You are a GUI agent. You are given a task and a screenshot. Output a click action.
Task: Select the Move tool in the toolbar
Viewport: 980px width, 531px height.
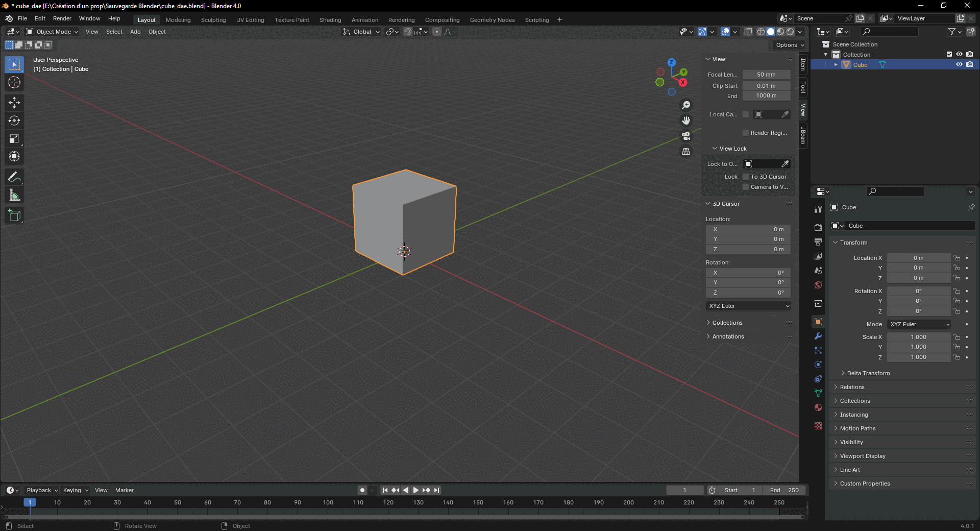click(14, 103)
